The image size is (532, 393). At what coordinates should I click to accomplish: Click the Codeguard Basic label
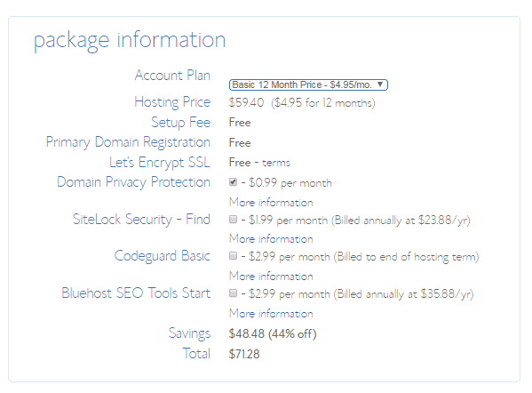coord(163,256)
